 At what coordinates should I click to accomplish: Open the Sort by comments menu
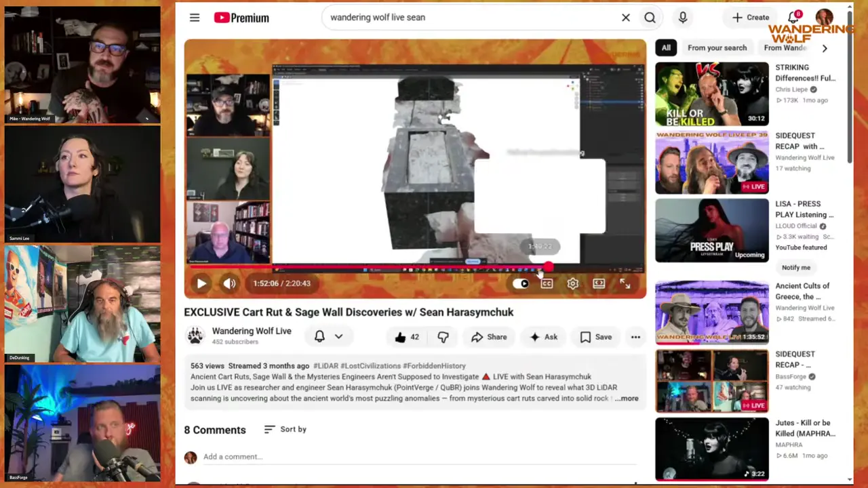[285, 429]
